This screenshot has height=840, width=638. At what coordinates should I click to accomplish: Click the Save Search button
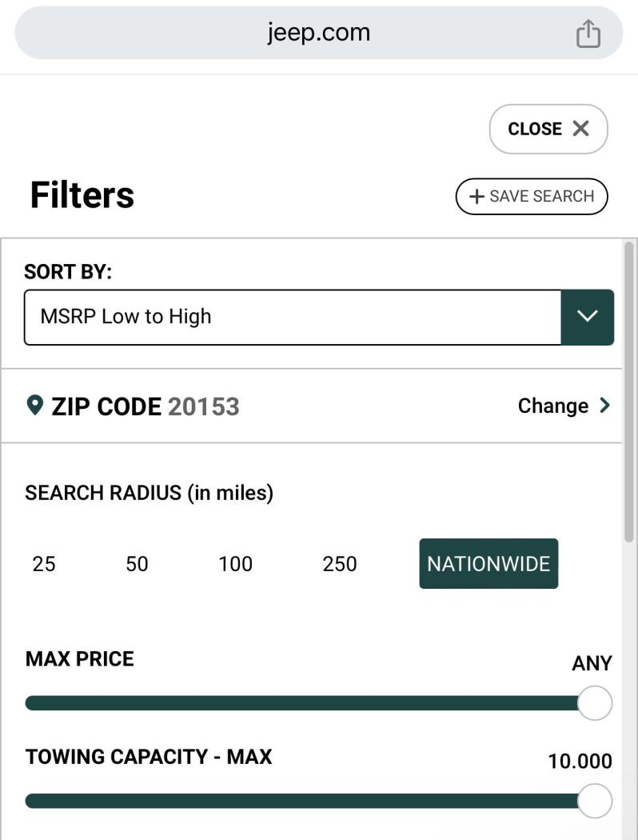pyautogui.click(x=532, y=197)
